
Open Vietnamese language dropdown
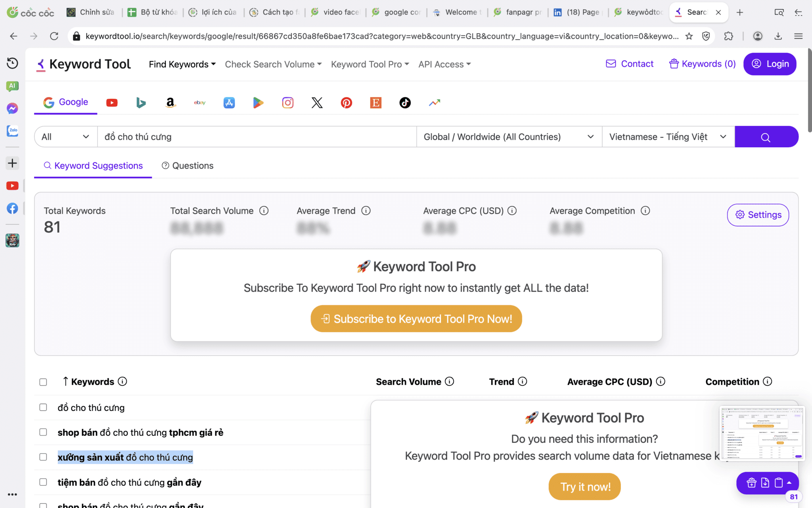click(668, 137)
